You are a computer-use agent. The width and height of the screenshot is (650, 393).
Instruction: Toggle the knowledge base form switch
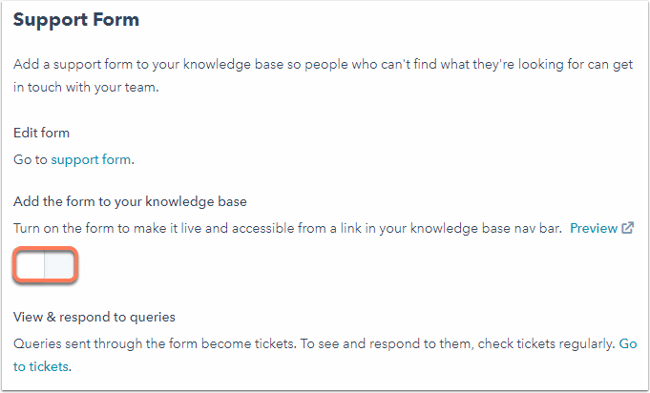45,265
